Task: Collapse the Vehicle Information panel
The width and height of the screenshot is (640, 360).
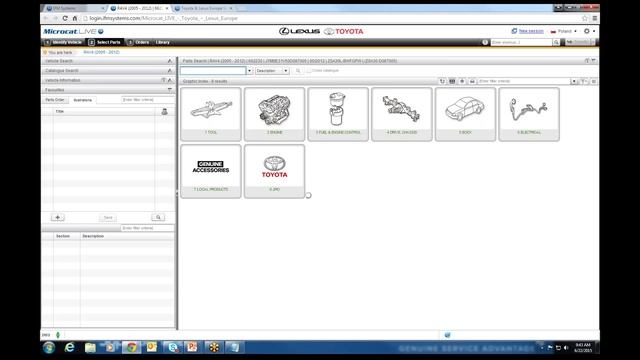Action: (x=170, y=80)
